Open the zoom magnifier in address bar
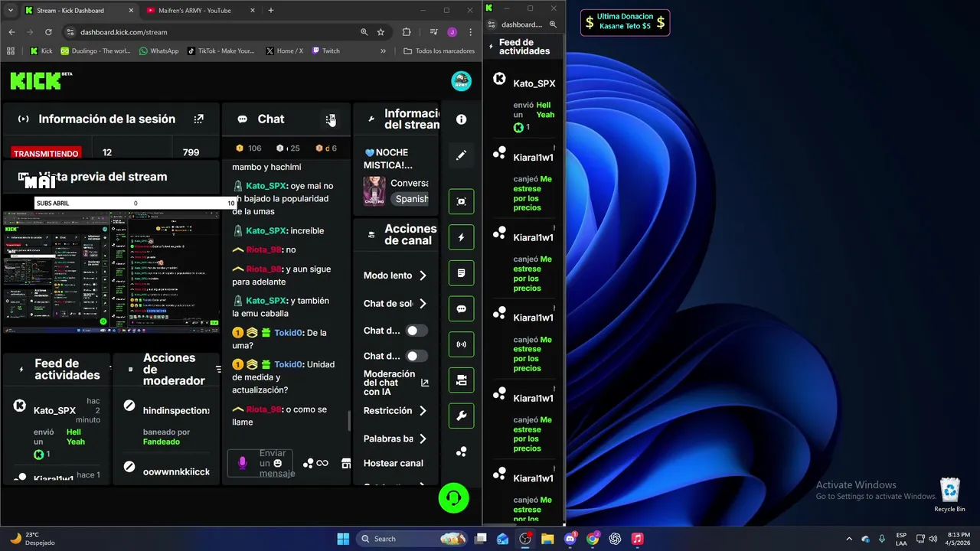The width and height of the screenshot is (980, 551). (364, 32)
